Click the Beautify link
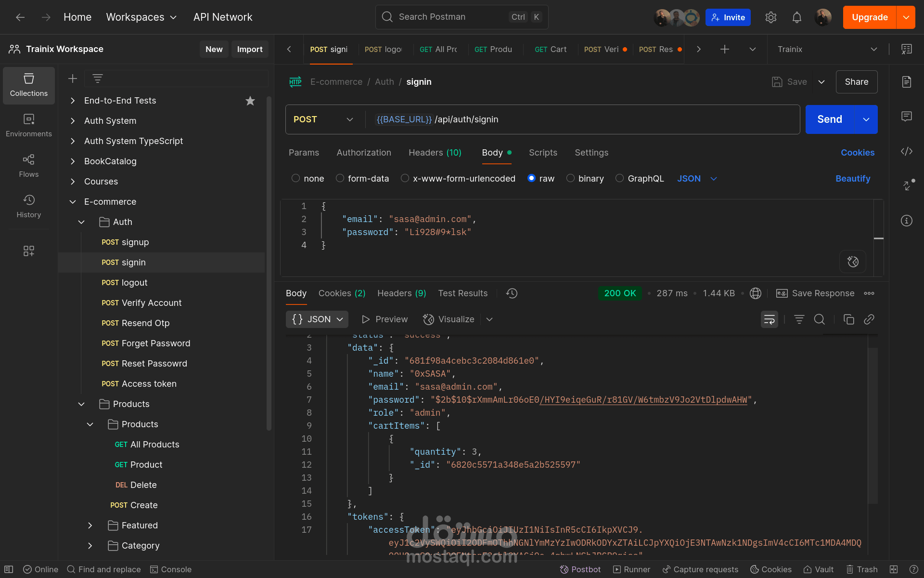 [x=852, y=179]
